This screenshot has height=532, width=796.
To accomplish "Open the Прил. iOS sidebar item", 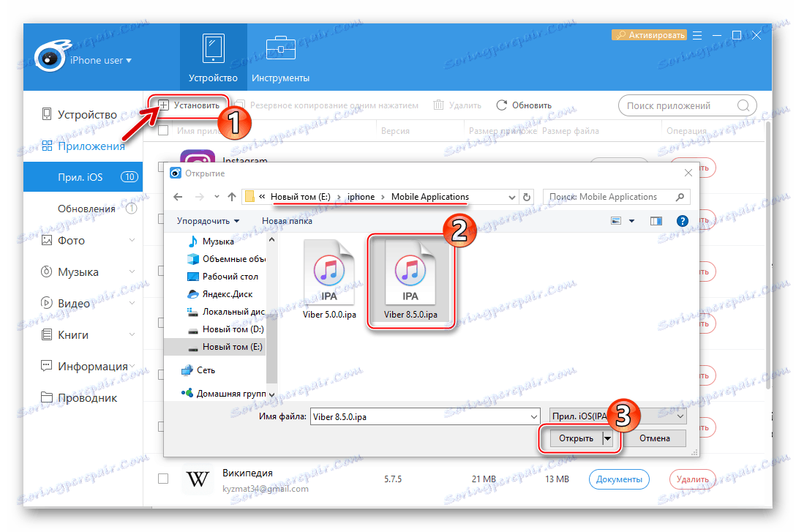I will pyautogui.click(x=83, y=177).
